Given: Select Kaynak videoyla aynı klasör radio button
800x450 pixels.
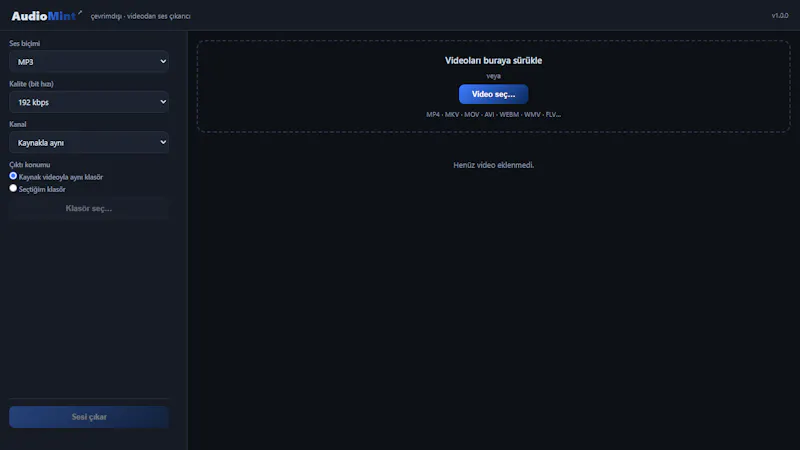Looking at the screenshot, I should pyautogui.click(x=13, y=176).
